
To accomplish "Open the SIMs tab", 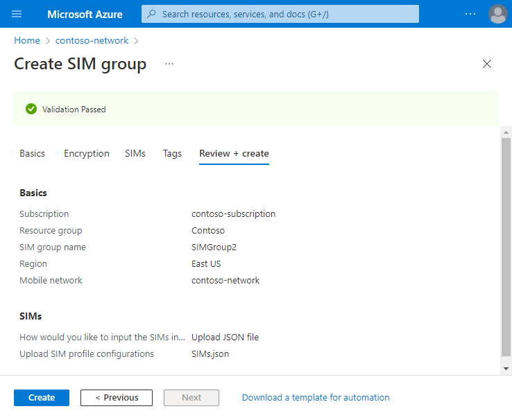I will click(x=135, y=154).
